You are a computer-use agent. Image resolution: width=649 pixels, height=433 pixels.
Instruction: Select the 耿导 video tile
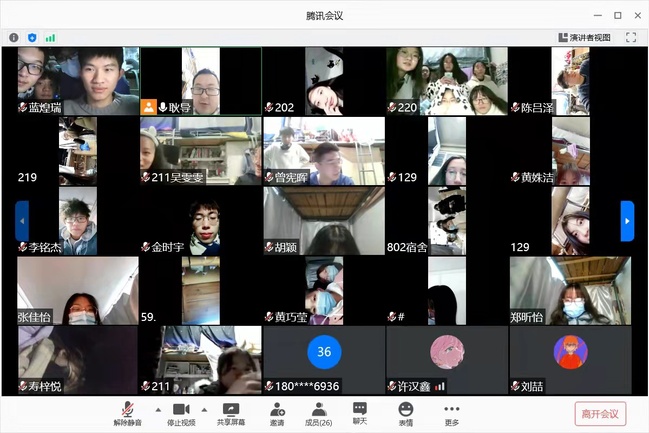[x=200, y=81]
